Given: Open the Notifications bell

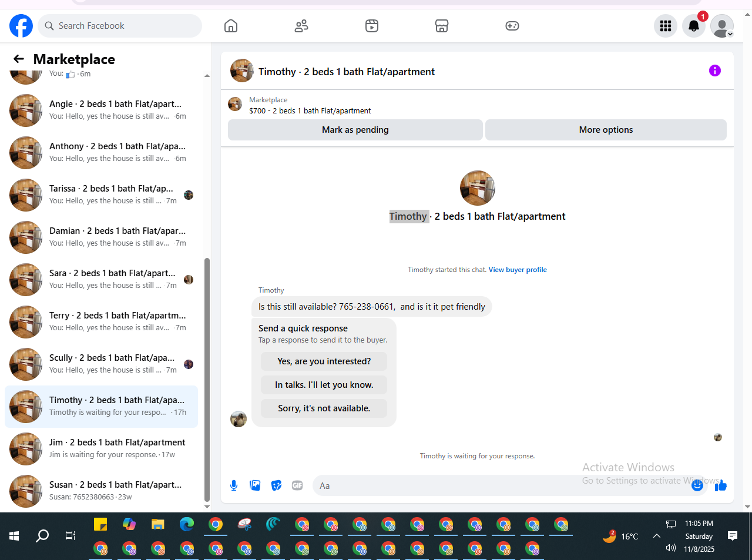Looking at the screenshot, I should pos(694,26).
